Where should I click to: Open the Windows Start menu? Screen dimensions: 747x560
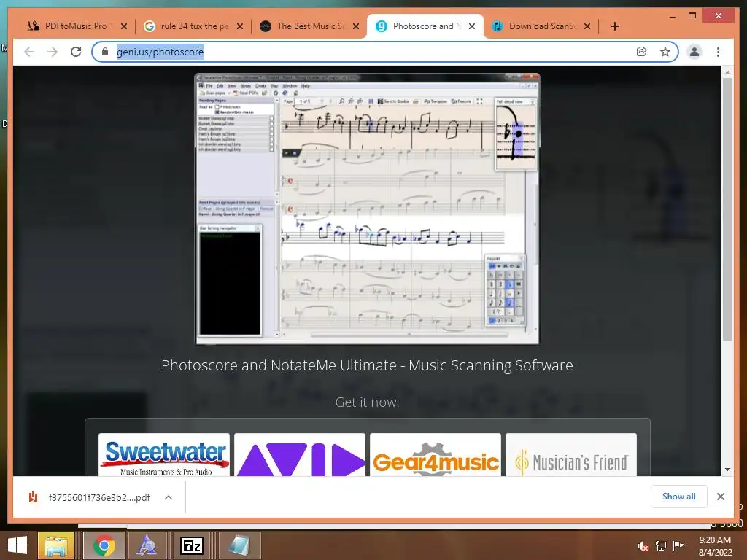pyautogui.click(x=18, y=545)
